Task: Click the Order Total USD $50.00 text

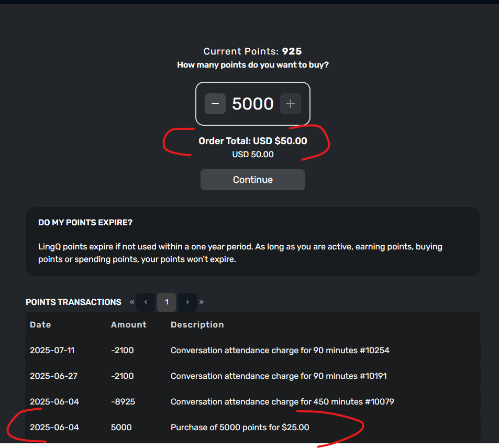Action: [x=253, y=141]
